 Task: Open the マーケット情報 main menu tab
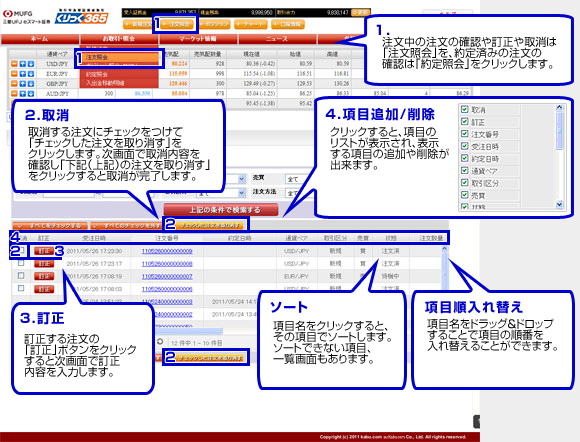tap(198, 38)
